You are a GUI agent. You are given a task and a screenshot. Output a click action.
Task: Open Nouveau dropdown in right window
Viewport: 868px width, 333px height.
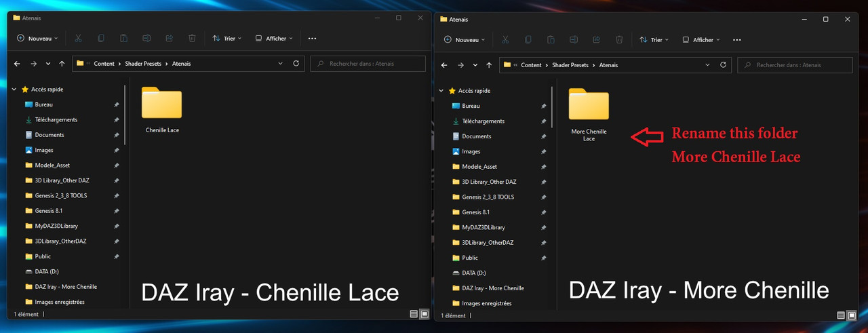click(x=465, y=40)
